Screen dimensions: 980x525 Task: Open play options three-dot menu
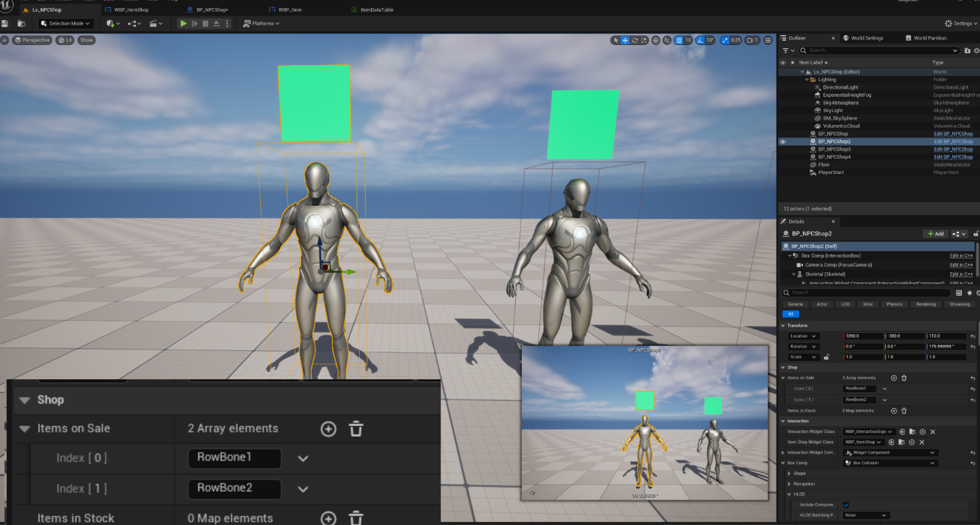click(227, 23)
